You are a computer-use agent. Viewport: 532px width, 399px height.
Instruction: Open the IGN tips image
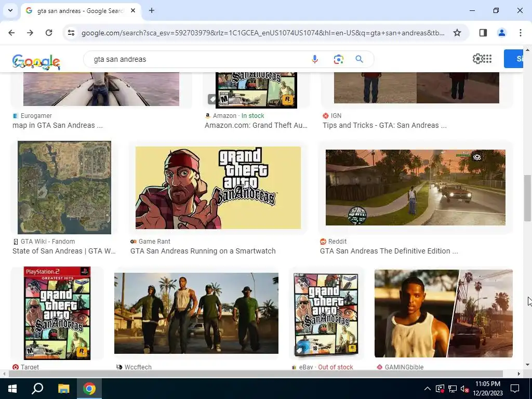click(417, 87)
